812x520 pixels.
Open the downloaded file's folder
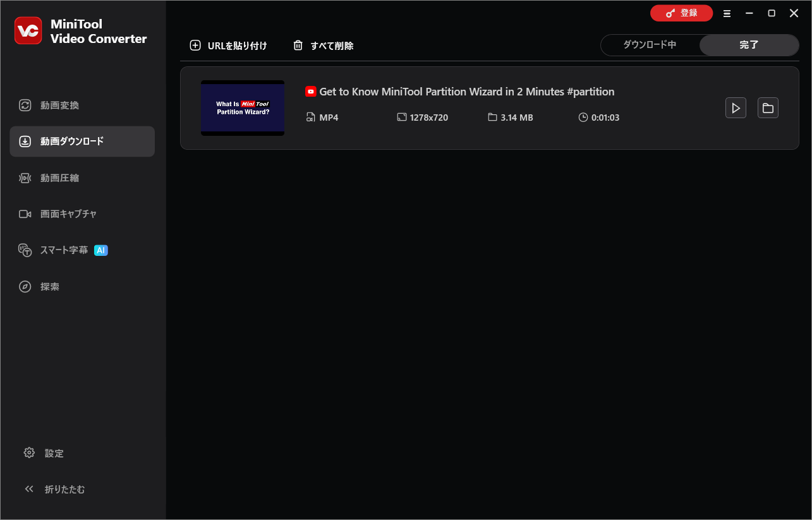pos(768,107)
